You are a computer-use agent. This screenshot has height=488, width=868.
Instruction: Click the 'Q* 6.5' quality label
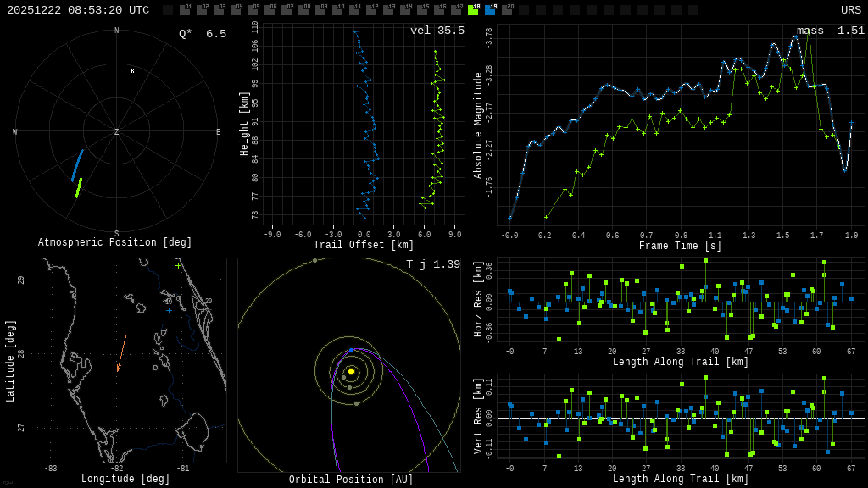click(202, 34)
